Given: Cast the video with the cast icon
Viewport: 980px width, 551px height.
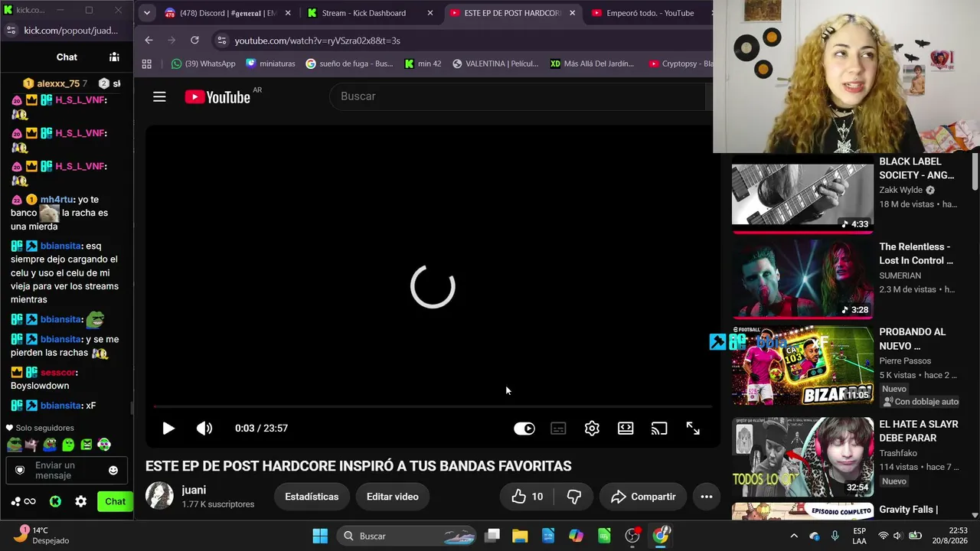Looking at the screenshot, I should click(659, 429).
